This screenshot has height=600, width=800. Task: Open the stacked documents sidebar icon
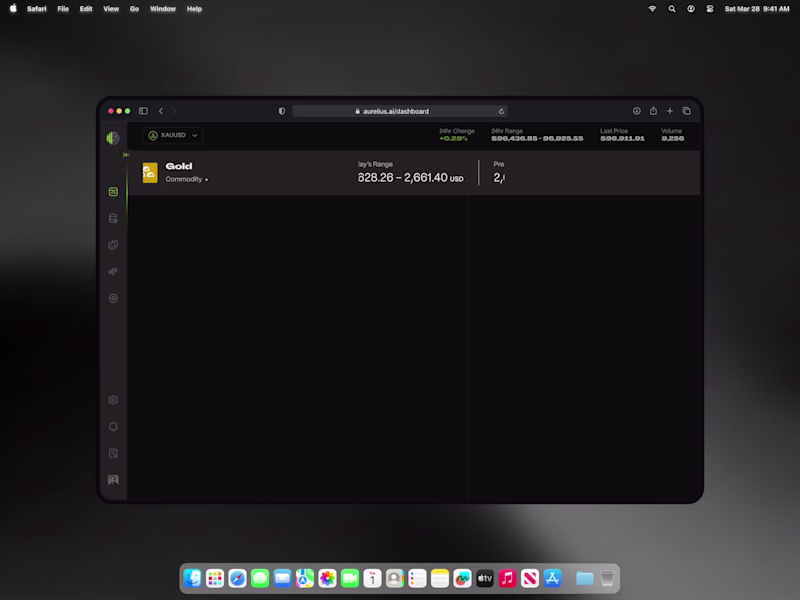pos(113,245)
